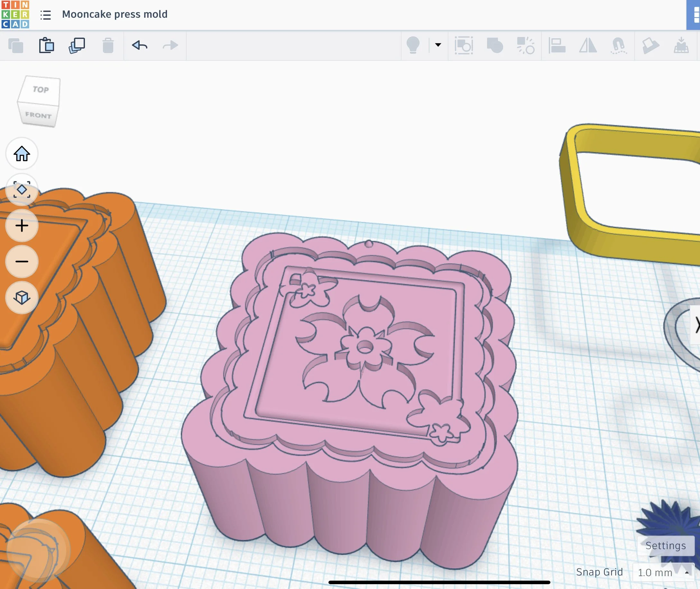The height and width of the screenshot is (589, 700).
Task: Click the Fit all in view button
Action: 22,189
